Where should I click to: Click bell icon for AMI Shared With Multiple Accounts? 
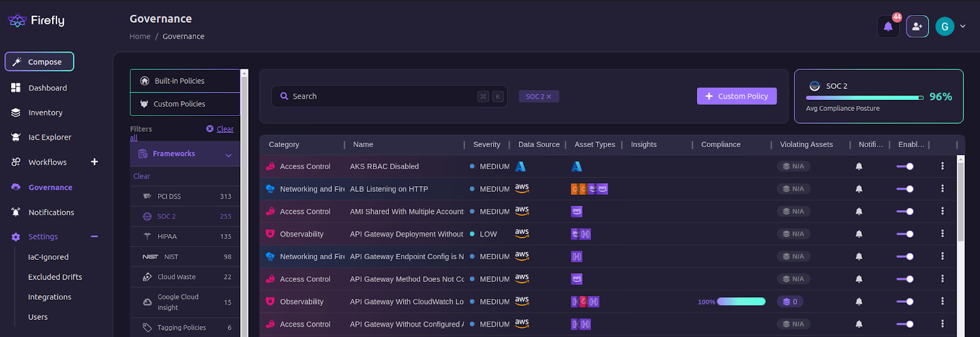coord(859,211)
